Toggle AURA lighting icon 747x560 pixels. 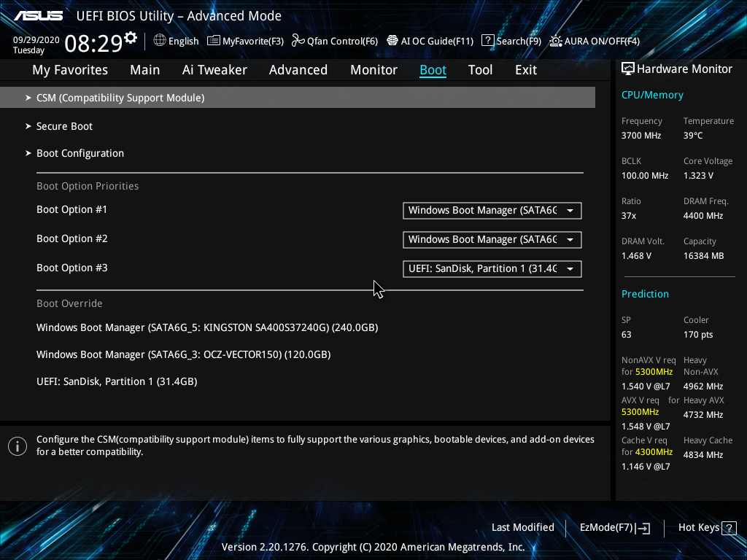click(555, 41)
